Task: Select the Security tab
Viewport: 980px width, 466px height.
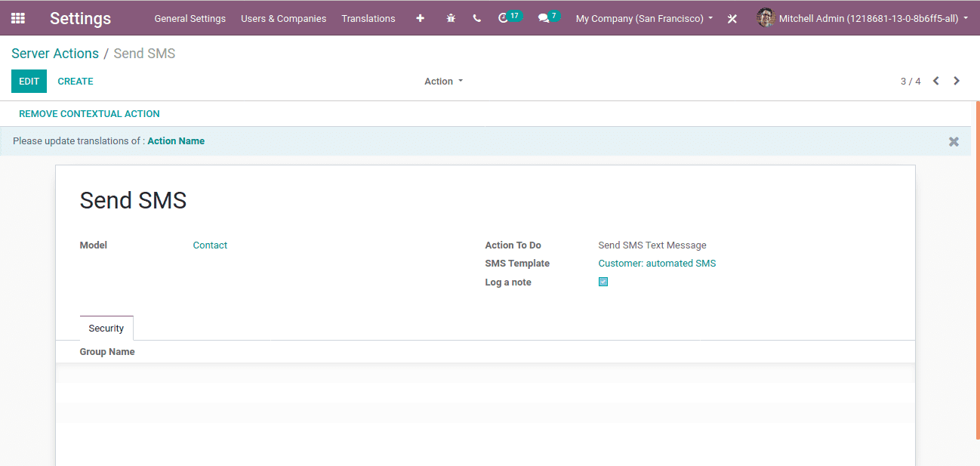Action: point(106,328)
